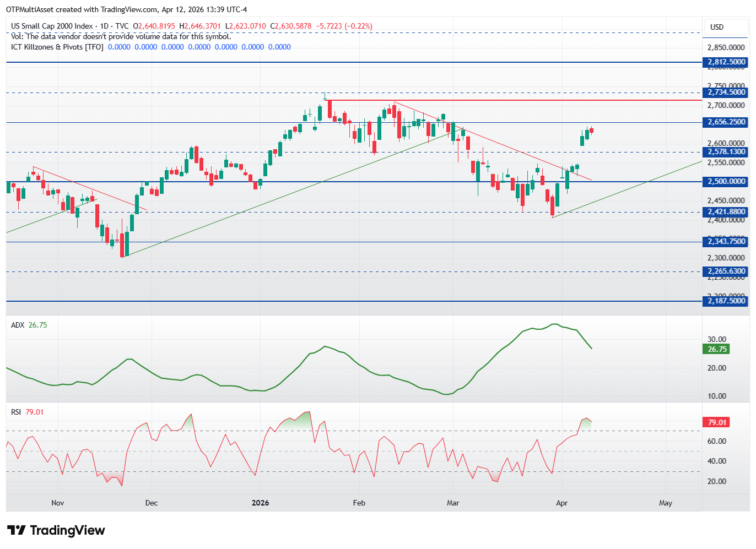Click the ICT Killzones & Pivots indicator label
The image size is (756, 549).
pyautogui.click(x=57, y=47)
